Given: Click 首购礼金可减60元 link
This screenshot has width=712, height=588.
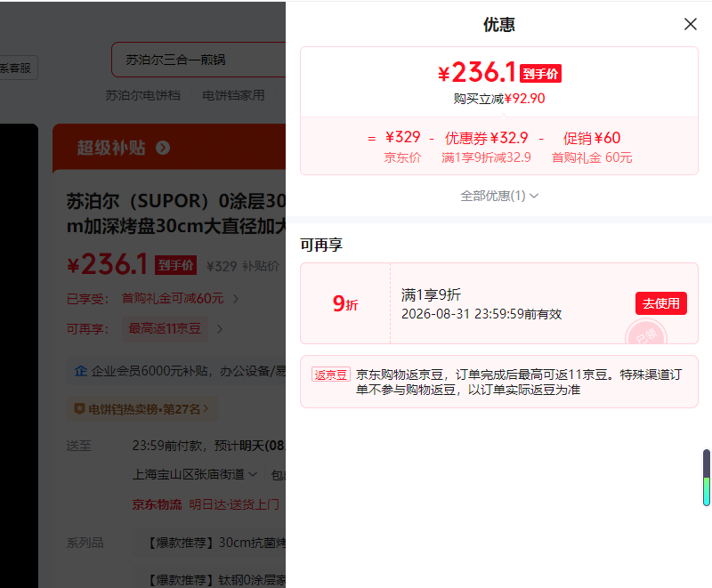Looking at the screenshot, I should point(173,299).
